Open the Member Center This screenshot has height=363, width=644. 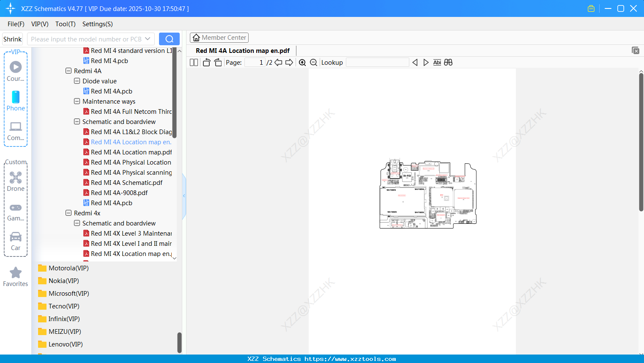(x=219, y=37)
